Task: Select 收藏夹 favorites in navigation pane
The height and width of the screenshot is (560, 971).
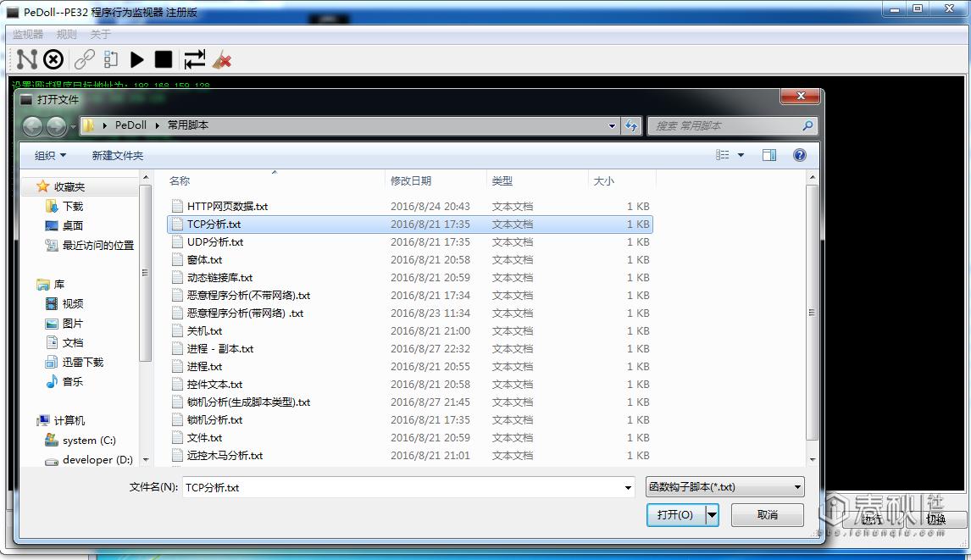Action: tap(69, 186)
